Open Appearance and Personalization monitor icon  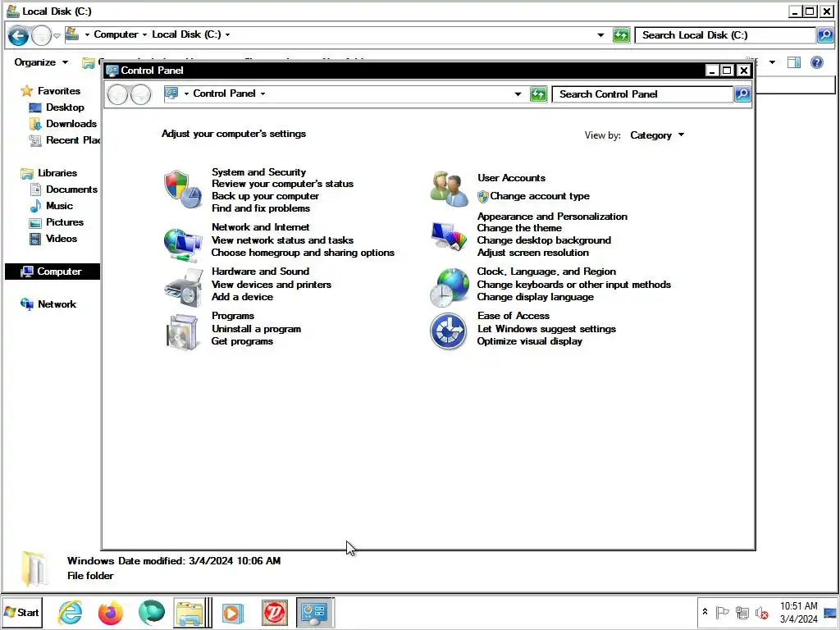[449, 236]
